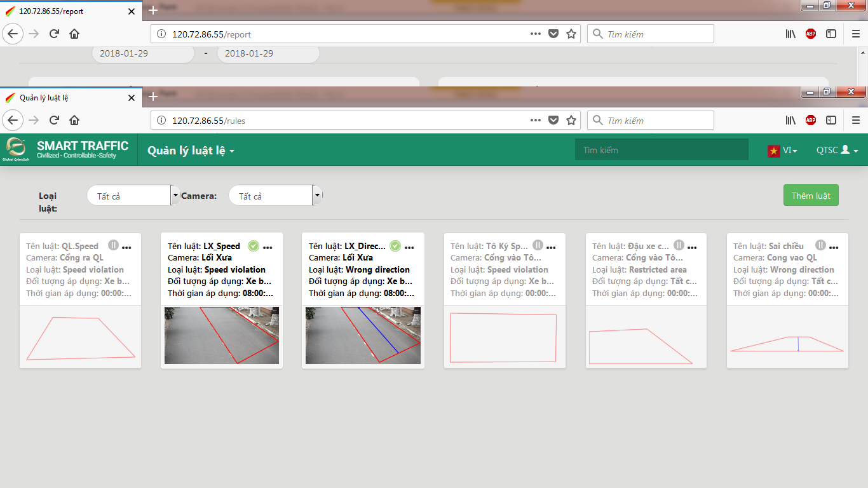Click Adblock Plus icon in report window
This screenshot has height=488, width=868.
click(x=811, y=34)
